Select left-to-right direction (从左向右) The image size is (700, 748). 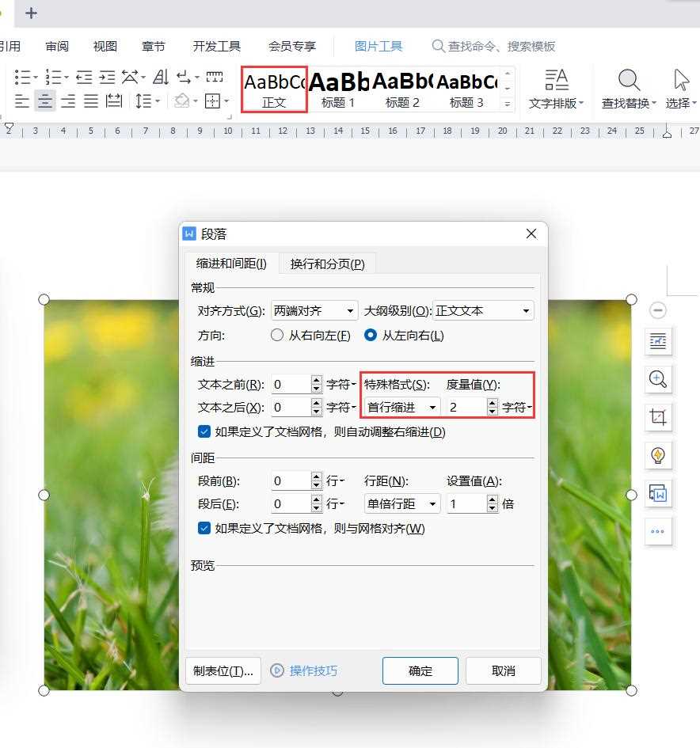[371, 336]
